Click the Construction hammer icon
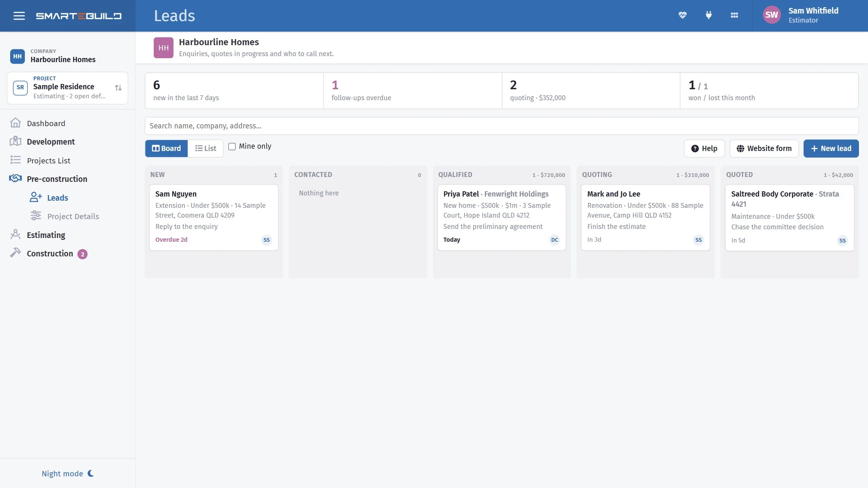This screenshot has height=488, width=868. click(x=15, y=253)
